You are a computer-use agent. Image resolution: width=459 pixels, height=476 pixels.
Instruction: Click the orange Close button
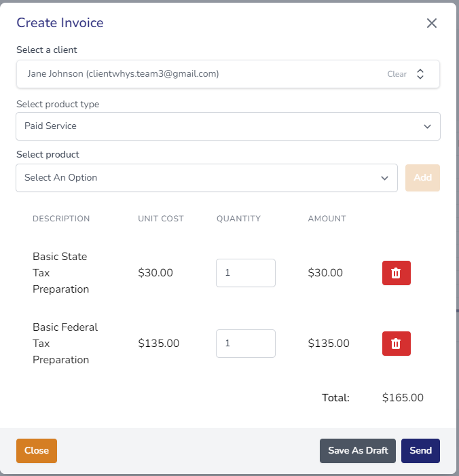[x=37, y=450]
